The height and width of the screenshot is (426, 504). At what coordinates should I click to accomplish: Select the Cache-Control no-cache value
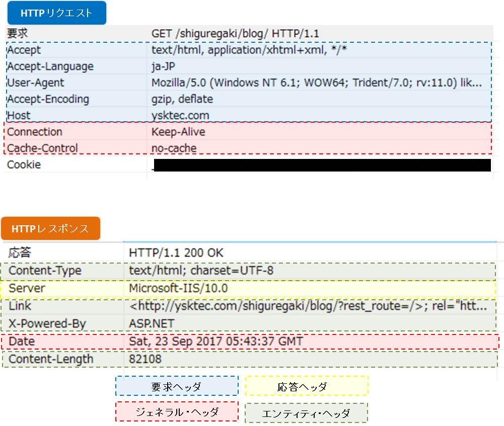tap(174, 148)
